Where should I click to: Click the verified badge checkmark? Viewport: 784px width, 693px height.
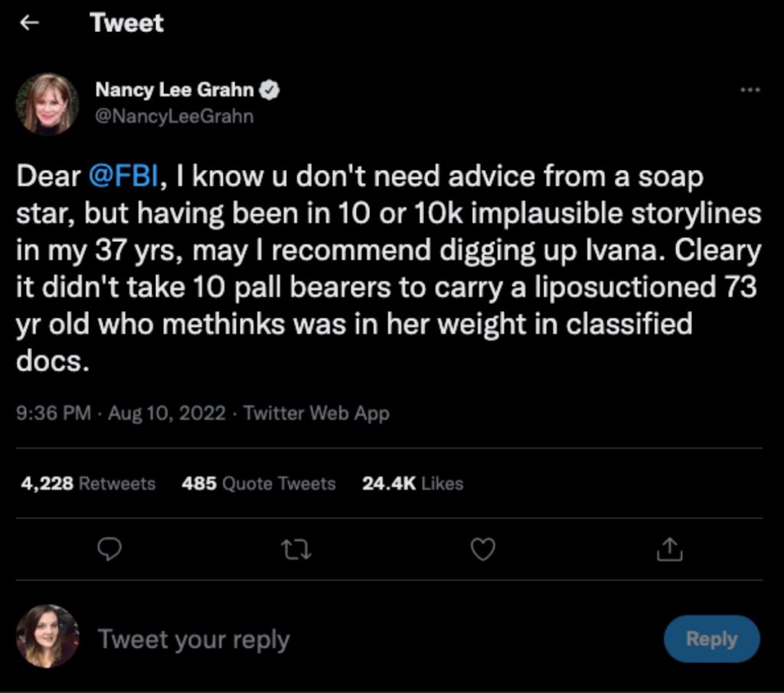pyautogui.click(x=270, y=90)
